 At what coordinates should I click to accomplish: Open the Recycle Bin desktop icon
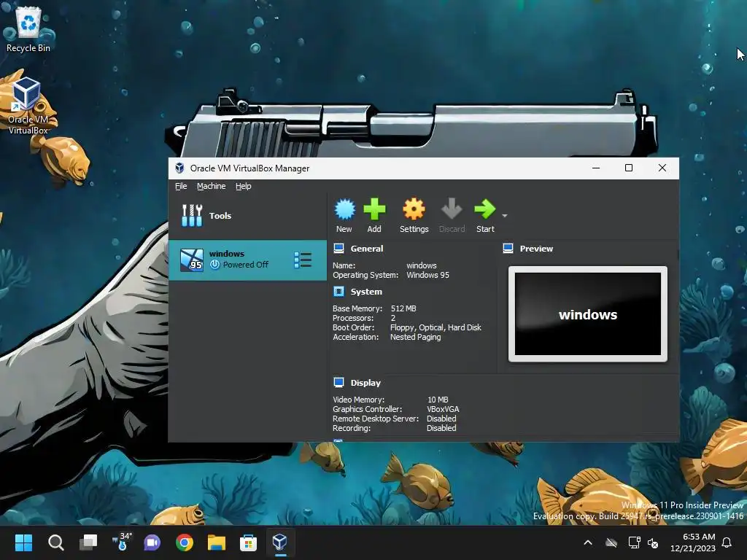tap(28, 29)
